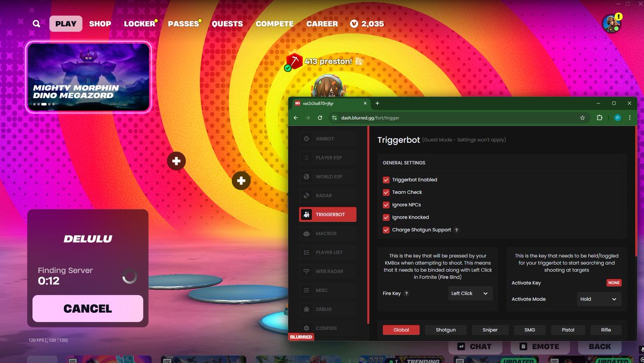Image resolution: width=644 pixels, height=363 pixels.
Task: Cancel matchmaking with the CANCEL button
Action: tap(87, 309)
